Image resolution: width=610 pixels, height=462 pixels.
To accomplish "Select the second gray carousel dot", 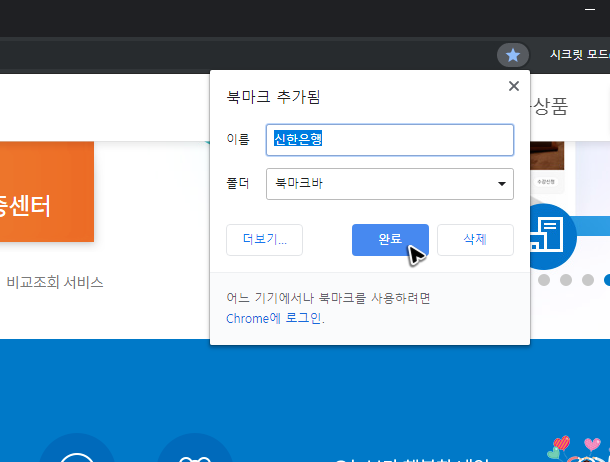I will pos(566,280).
